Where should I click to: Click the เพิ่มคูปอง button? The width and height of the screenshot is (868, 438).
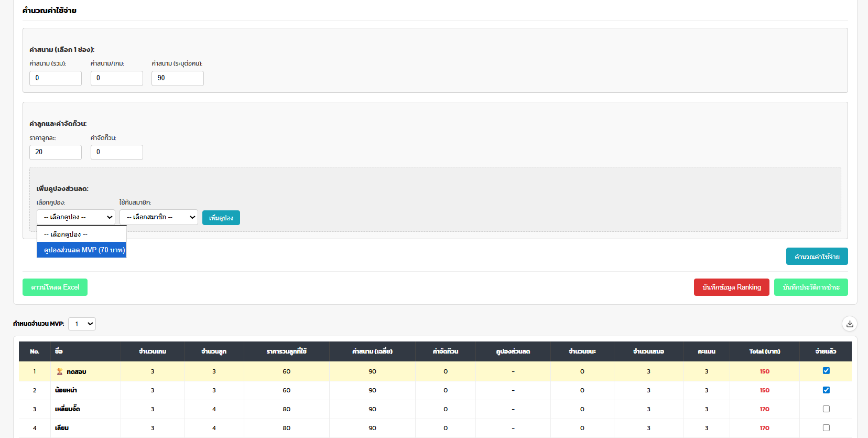(221, 218)
